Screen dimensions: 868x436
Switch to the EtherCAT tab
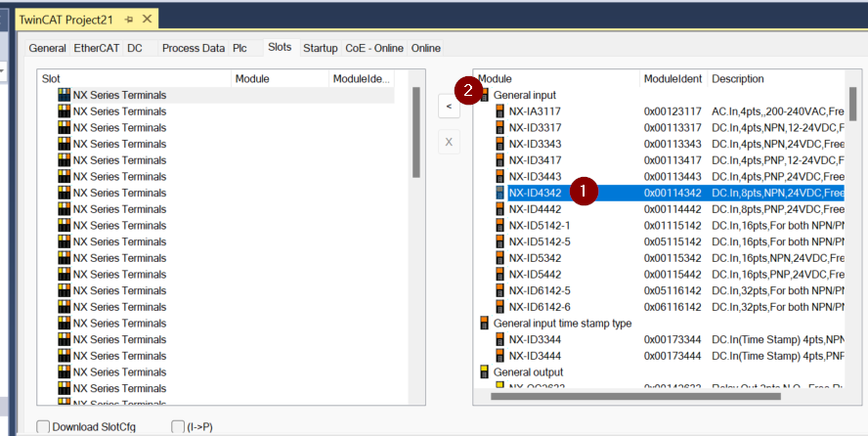(x=97, y=48)
